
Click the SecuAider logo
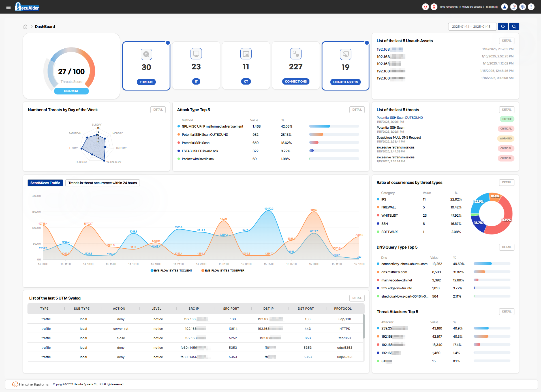(27, 7)
